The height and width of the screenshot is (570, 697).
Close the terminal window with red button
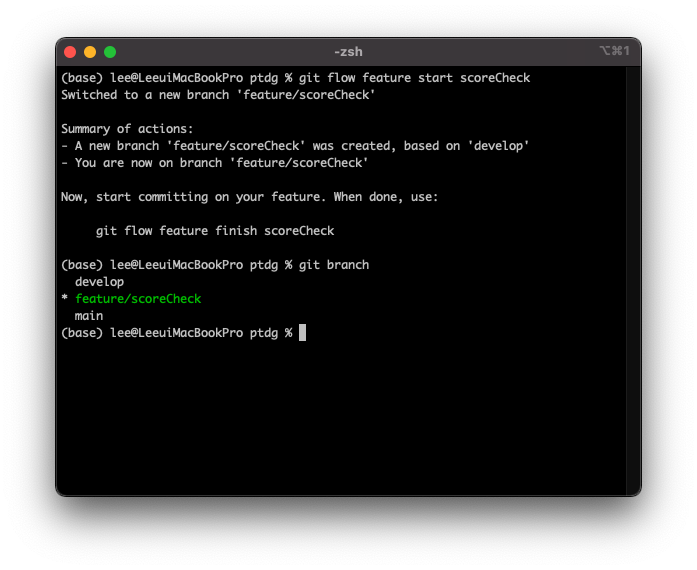[x=70, y=52]
